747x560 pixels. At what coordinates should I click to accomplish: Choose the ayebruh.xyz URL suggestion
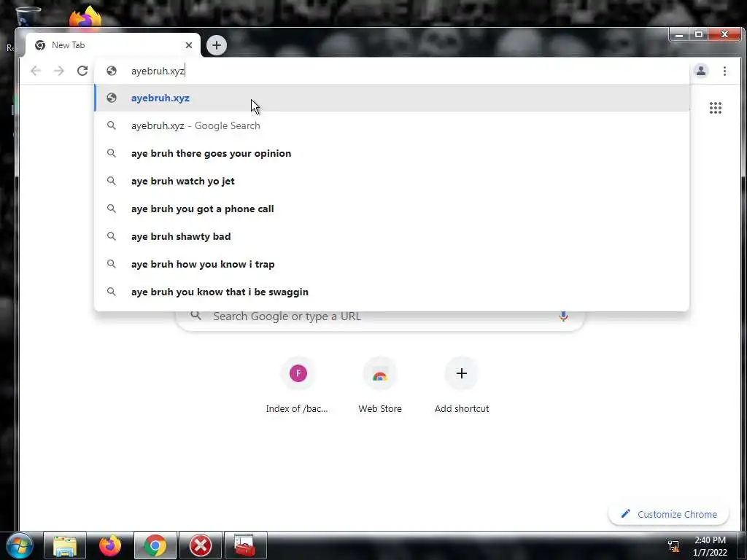tap(392, 98)
